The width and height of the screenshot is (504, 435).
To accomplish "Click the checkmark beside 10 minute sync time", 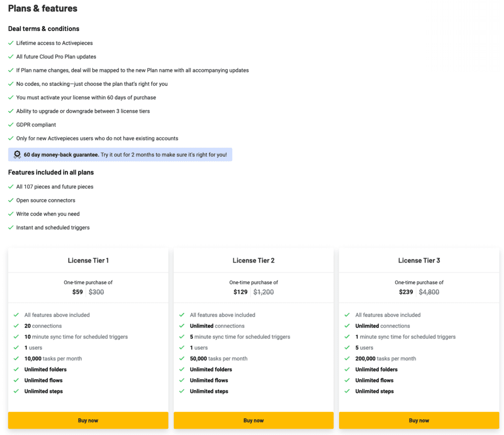I will (16, 336).
